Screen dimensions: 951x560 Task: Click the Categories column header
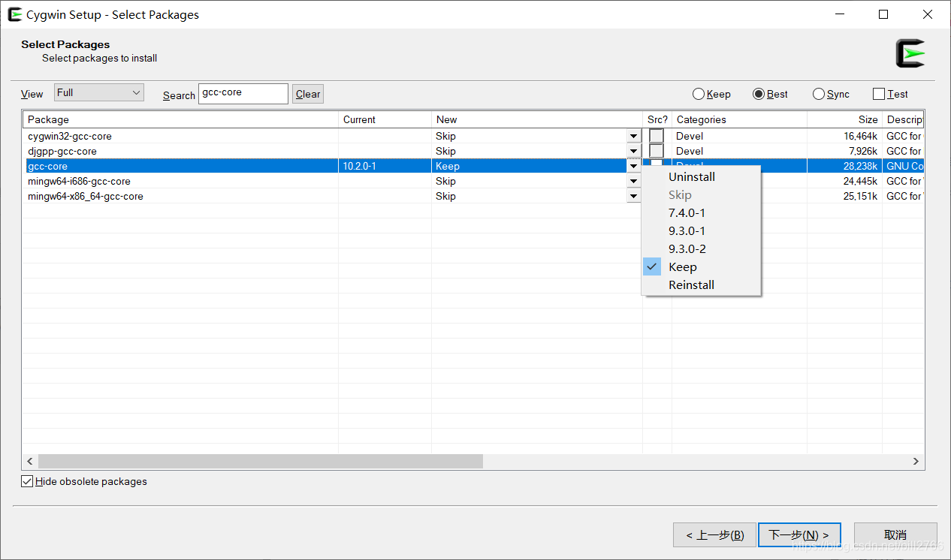click(739, 119)
